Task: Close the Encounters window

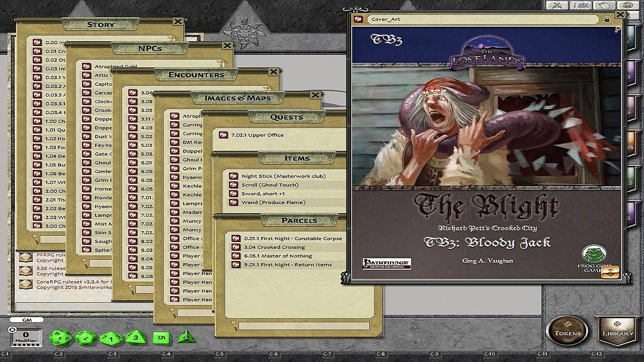Action: tap(273, 71)
